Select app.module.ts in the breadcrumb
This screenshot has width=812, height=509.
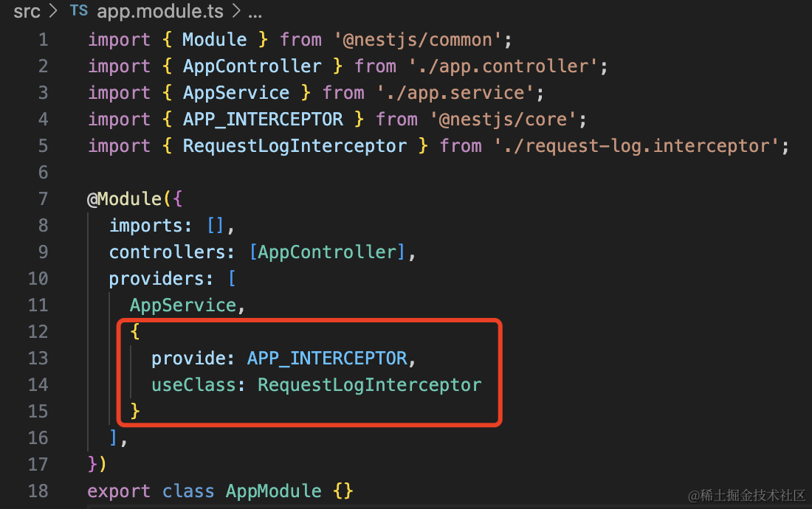pyautogui.click(x=159, y=11)
